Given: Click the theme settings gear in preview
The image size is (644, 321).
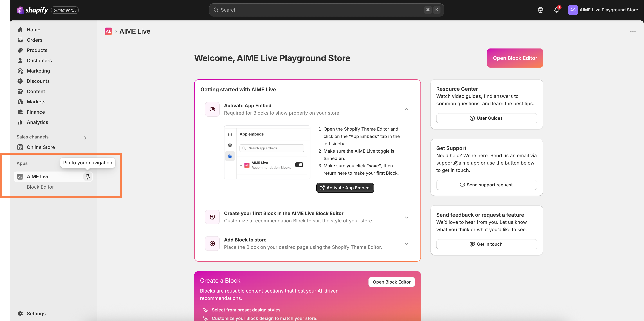Looking at the screenshot, I should coord(230,145).
